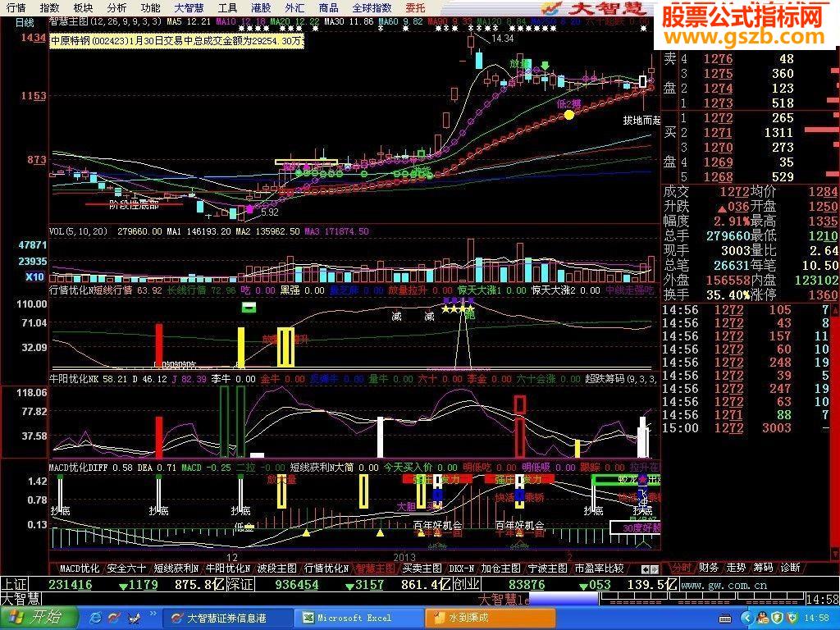This screenshot has width=840, height=630.
Task: Open the 港股 menu
Action: tap(261, 7)
